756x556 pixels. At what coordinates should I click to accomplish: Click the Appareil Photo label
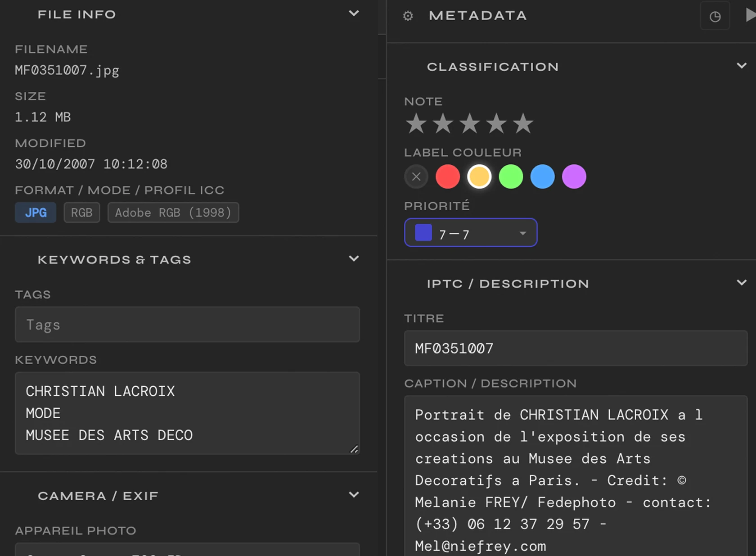[x=76, y=530]
